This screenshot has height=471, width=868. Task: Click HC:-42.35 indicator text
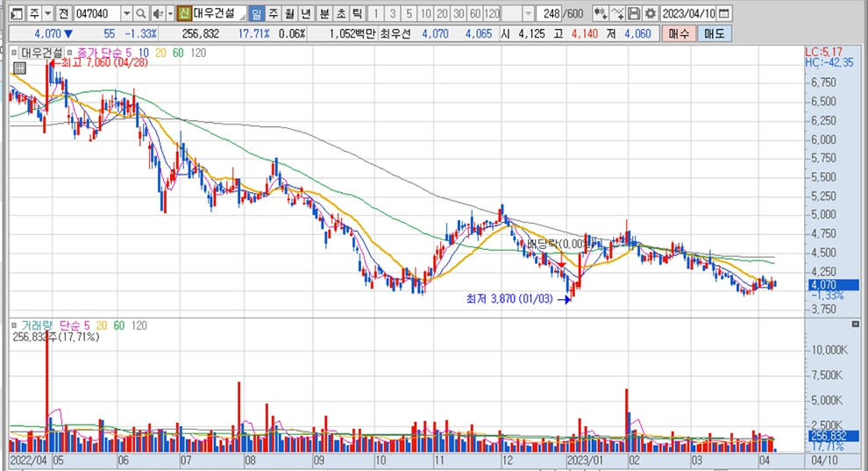click(829, 62)
